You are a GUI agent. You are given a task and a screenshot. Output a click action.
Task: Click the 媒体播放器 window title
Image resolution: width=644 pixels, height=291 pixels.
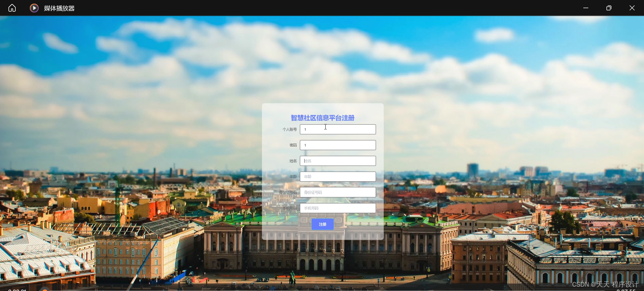[x=59, y=8]
